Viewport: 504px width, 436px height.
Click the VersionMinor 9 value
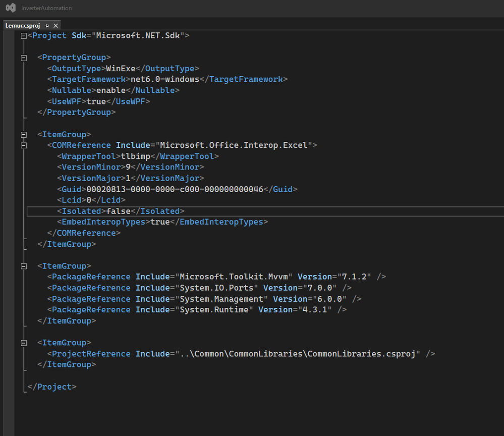tap(128, 167)
